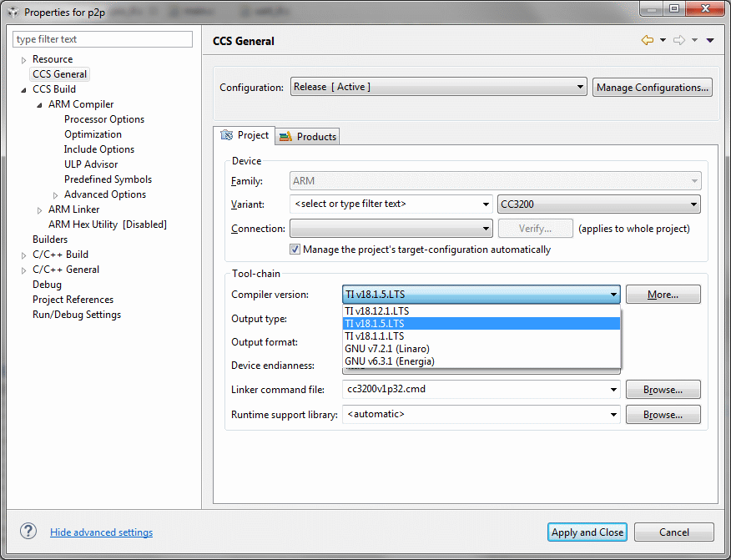Expand the C/C++ General tree node
The width and height of the screenshot is (731, 560).
pos(23,270)
